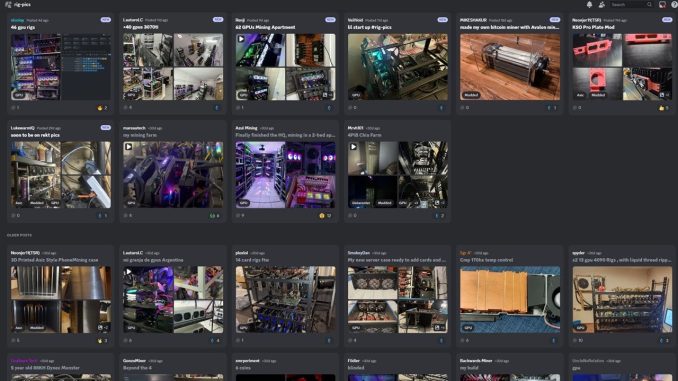Click GPU tag on 46 gpu rigs thumbnail
Screen dimensions: 678x381
[19, 95]
